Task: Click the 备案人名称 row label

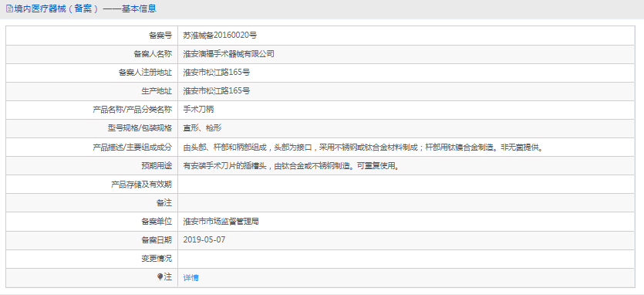Action: [153, 54]
